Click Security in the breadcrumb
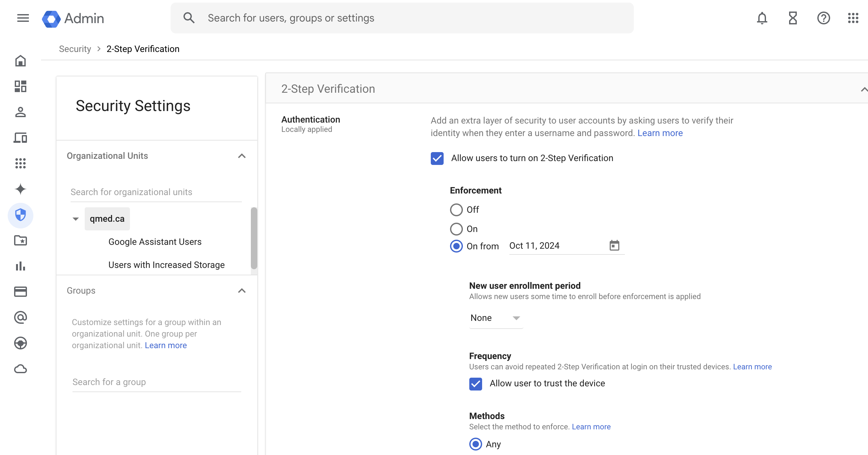The width and height of the screenshot is (868, 455). pos(75,49)
